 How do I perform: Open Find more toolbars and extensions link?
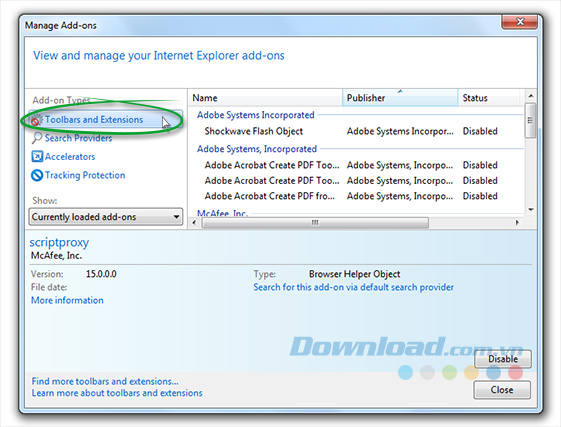pyautogui.click(x=105, y=381)
